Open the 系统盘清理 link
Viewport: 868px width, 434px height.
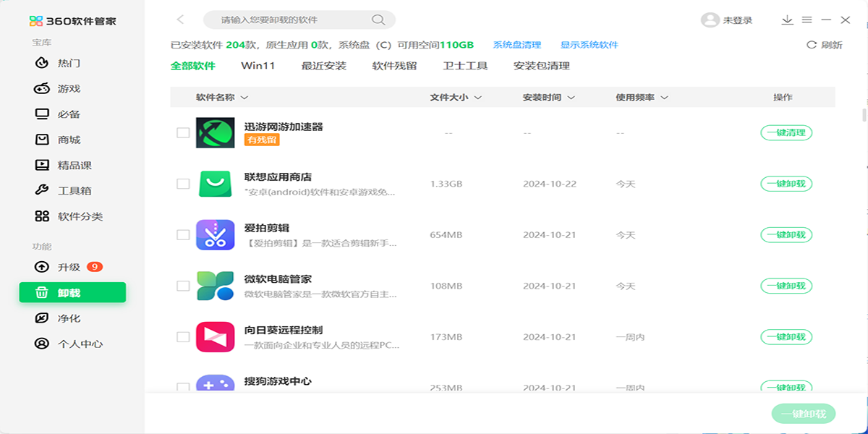[x=516, y=45]
